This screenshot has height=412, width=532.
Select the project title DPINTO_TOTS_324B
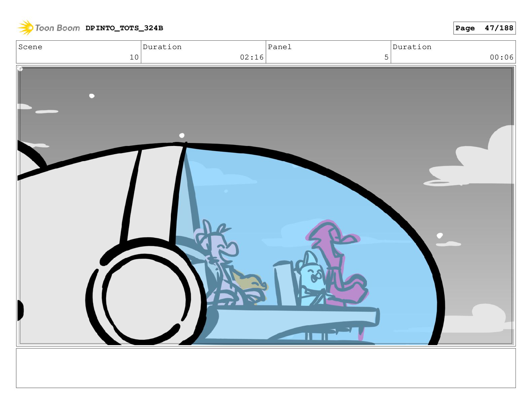(124, 28)
